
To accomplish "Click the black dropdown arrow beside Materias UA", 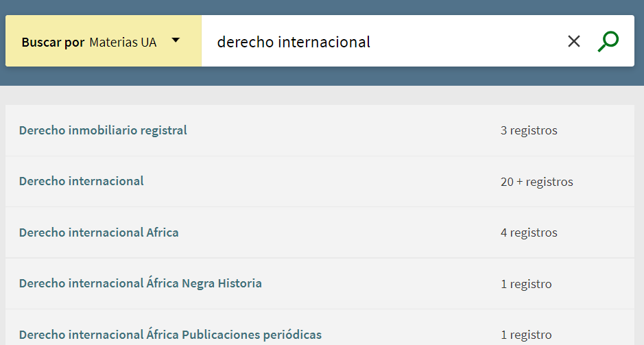I will [x=176, y=40].
